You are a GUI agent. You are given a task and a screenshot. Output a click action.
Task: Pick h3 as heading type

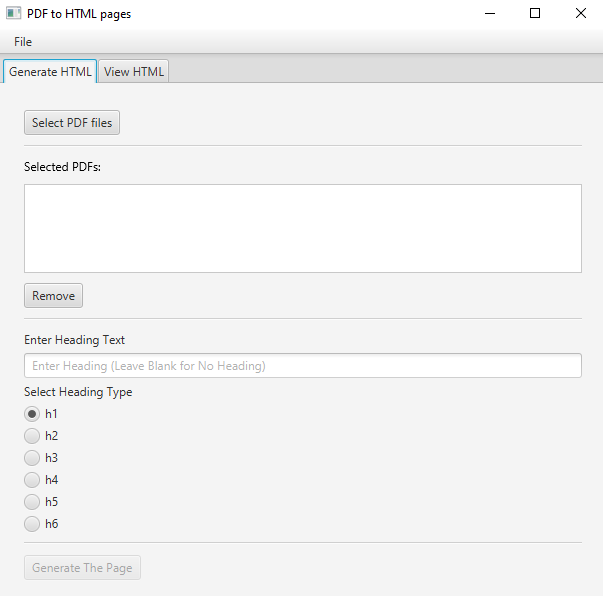pyautogui.click(x=33, y=458)
